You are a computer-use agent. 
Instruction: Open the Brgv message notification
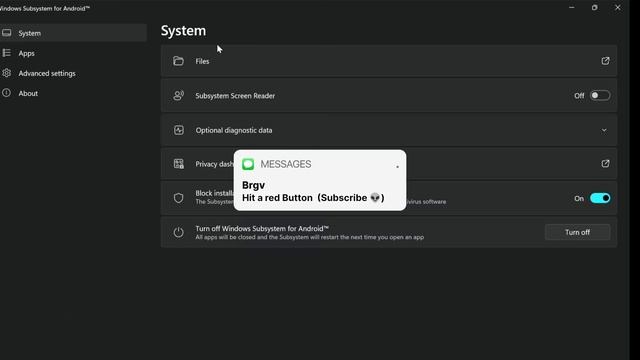point(320,180)
